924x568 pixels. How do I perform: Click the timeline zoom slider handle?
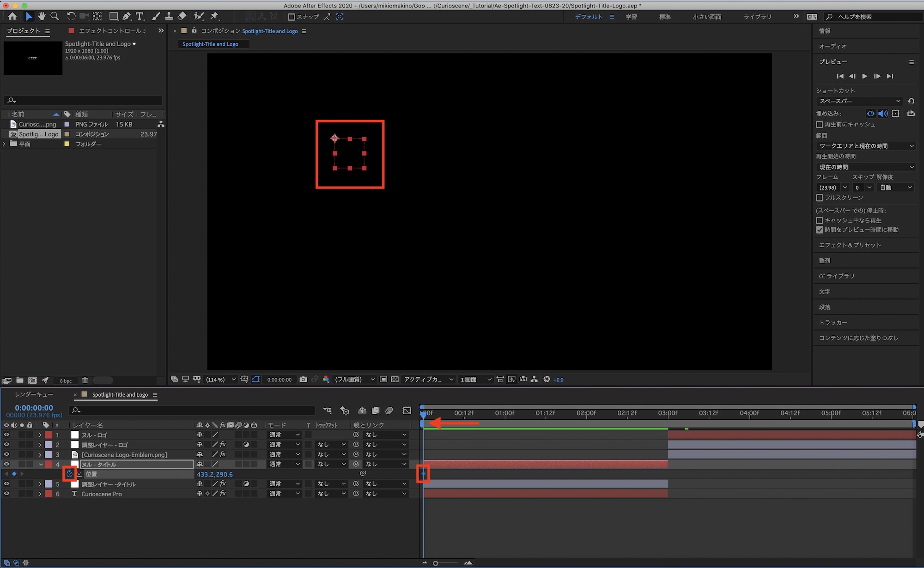pyautogui.click(x=435, y=563)
